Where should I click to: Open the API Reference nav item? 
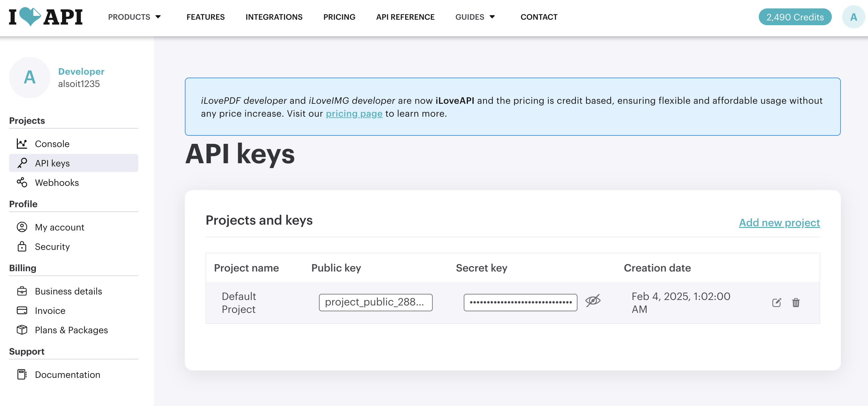[x=405, y=17]
